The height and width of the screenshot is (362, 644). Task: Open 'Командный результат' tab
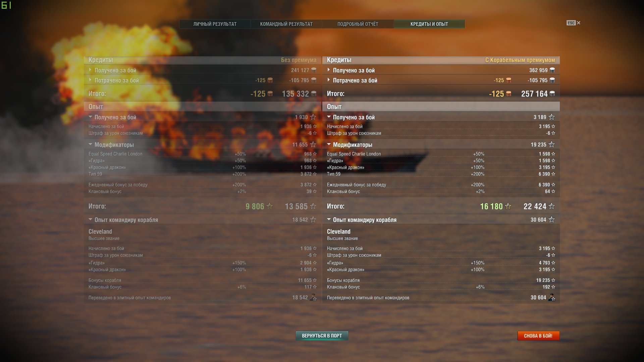[x=286, y=24]
